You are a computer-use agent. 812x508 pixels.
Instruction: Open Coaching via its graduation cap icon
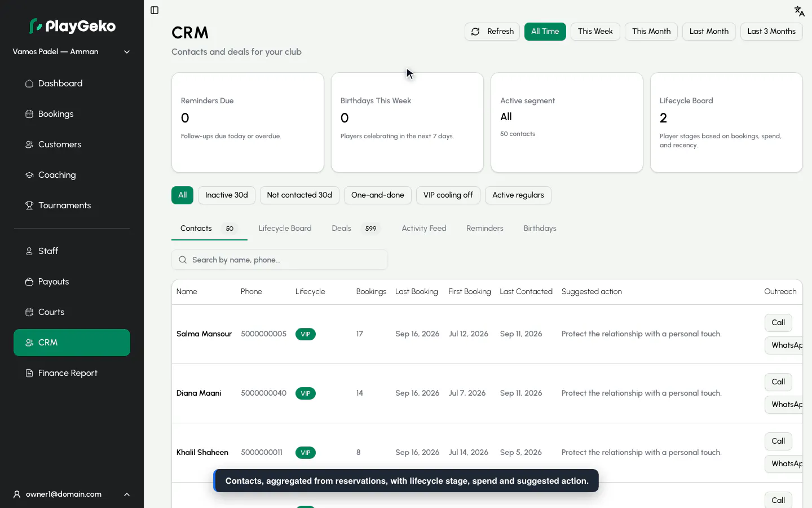click(29, 175)
